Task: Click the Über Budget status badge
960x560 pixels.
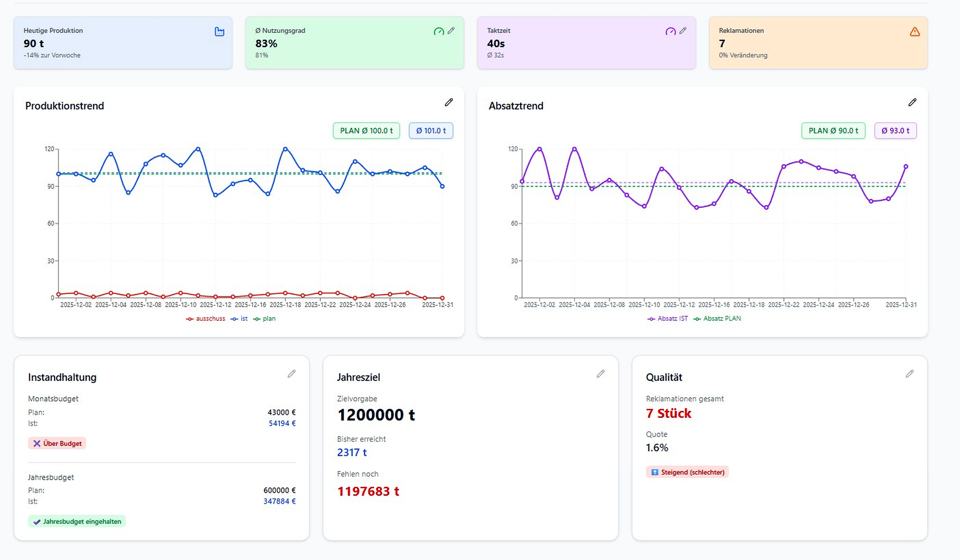Action: tap(57, 443)
